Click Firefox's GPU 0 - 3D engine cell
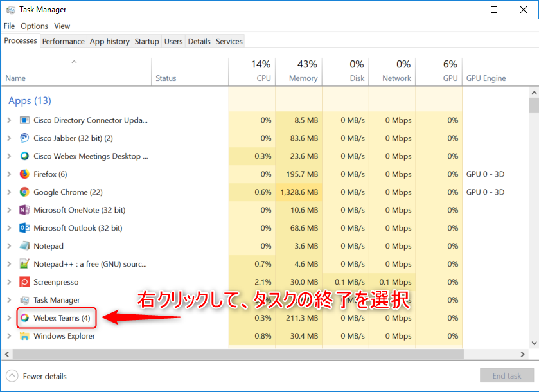539x392 pixels. coord(486,174)
